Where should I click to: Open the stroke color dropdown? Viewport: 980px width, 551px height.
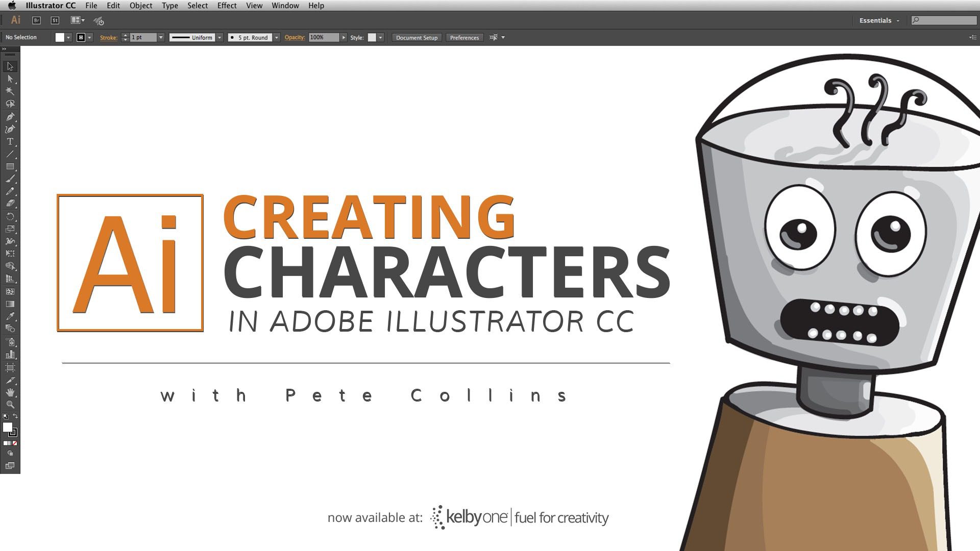tap(90, 37)
